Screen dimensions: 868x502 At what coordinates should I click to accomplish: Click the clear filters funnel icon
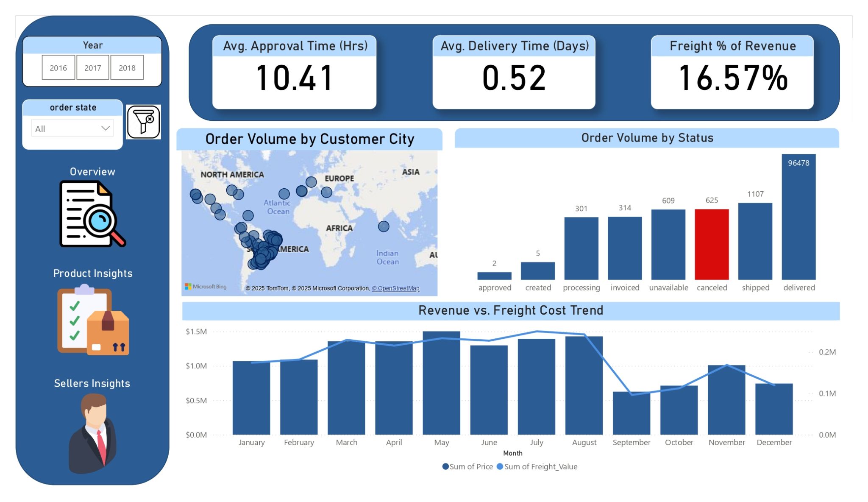point(144,122)
